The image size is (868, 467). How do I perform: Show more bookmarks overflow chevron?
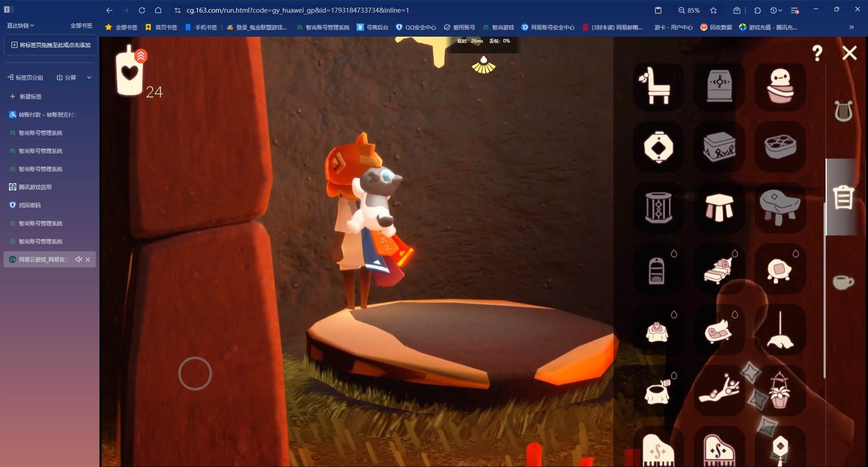click(852, 27)
